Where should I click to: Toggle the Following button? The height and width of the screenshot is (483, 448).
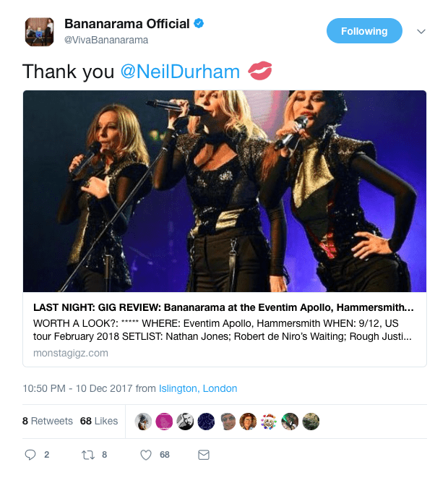click(x=364, y=31)
